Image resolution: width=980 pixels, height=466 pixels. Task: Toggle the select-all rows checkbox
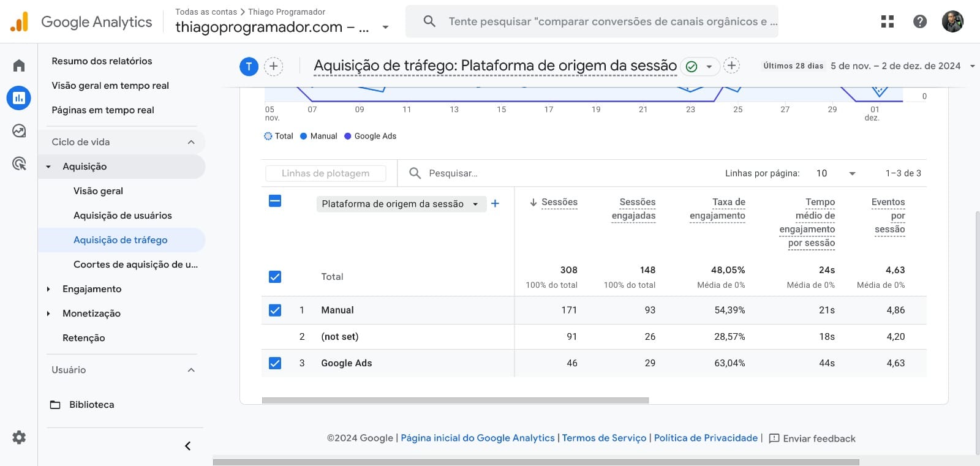275,201
